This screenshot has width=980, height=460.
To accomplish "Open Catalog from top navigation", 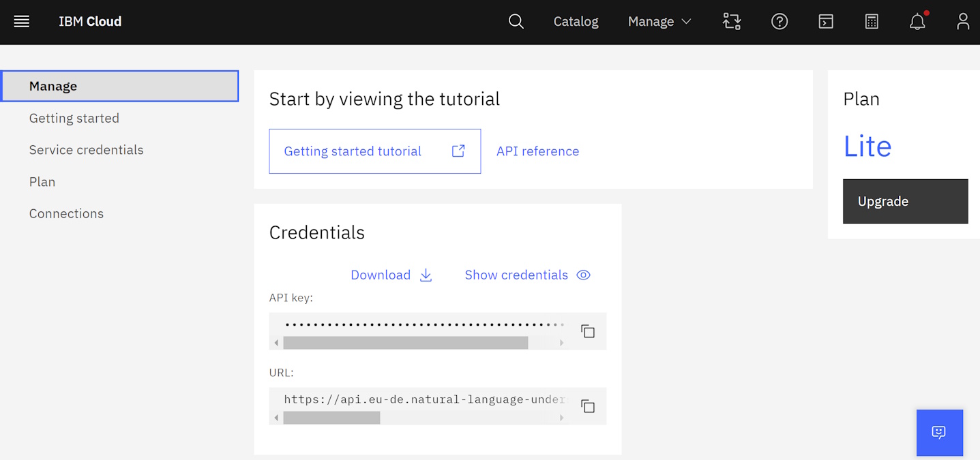I will [576, 22].
